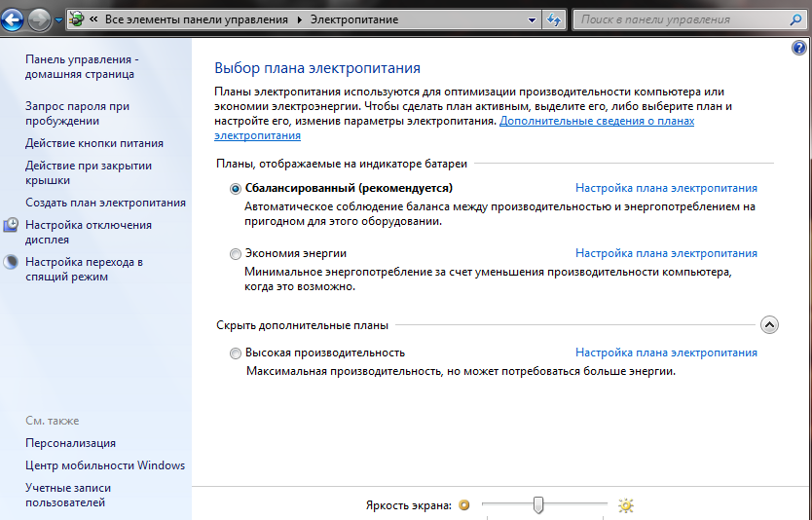Select the 'Электропитание' breadcrumb
This screenshot has height=520, width=812.
pos(354,19)
